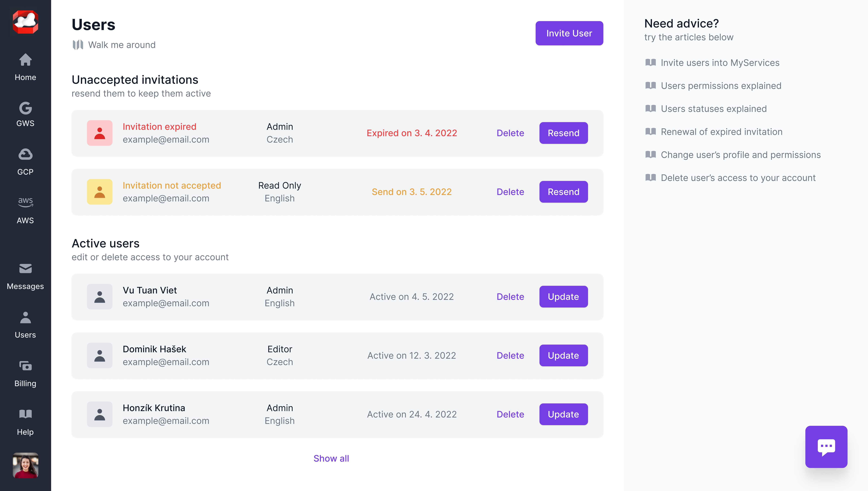Click Dominik Hašek's avatar icon
This screenshot has width=868, height=491.
99,355
